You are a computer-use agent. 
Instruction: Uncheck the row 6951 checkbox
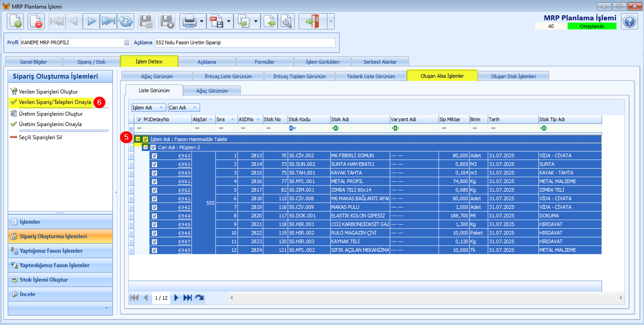(154, 181)
